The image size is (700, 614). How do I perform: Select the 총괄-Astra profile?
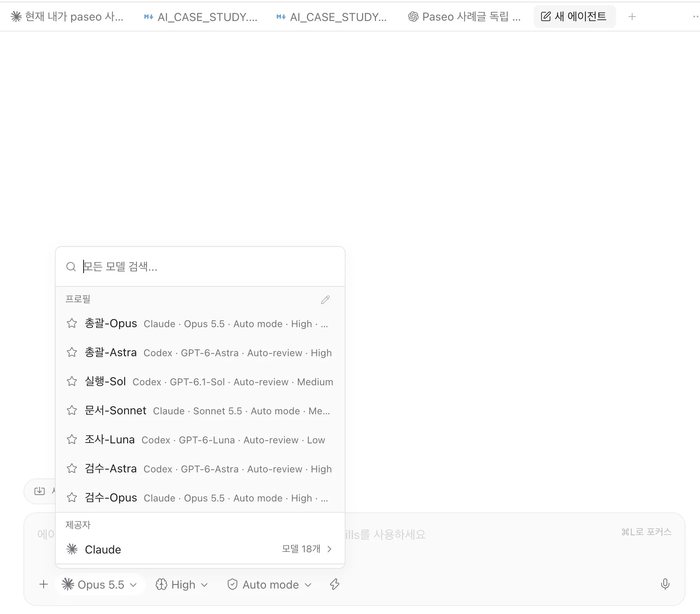[200, 353]
